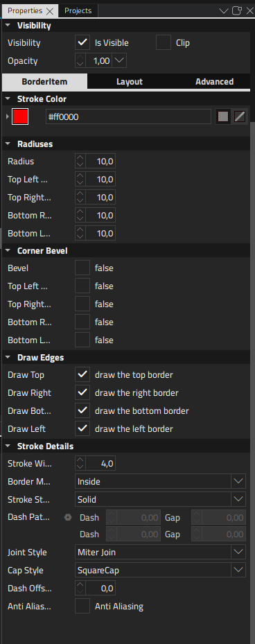The height and width of the screenshot is (644, 255).
Task: Click the float panel window icon
Action: tap(237, 10)
